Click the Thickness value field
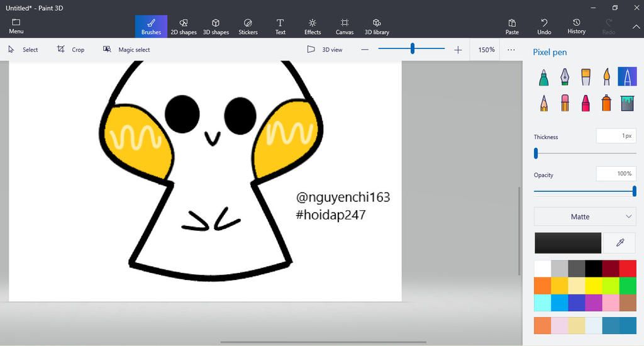This screenshot has height=346, width=644. tap(616, 136)
